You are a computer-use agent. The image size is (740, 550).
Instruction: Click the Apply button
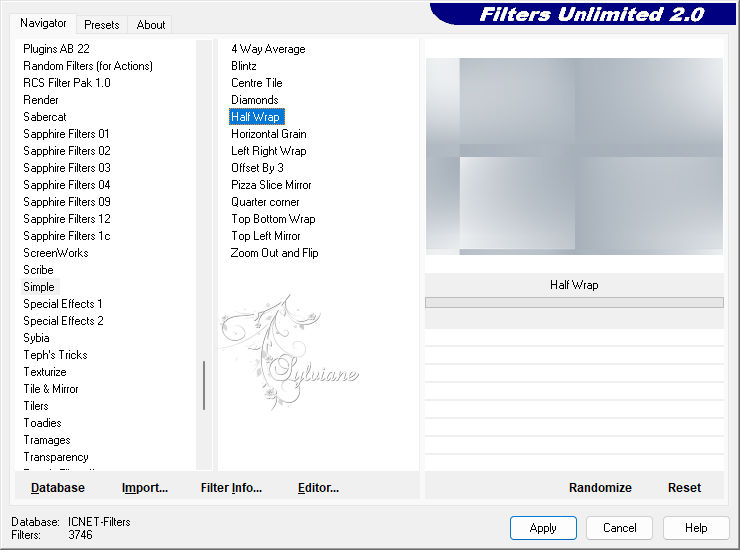click(x=543, y=528)
